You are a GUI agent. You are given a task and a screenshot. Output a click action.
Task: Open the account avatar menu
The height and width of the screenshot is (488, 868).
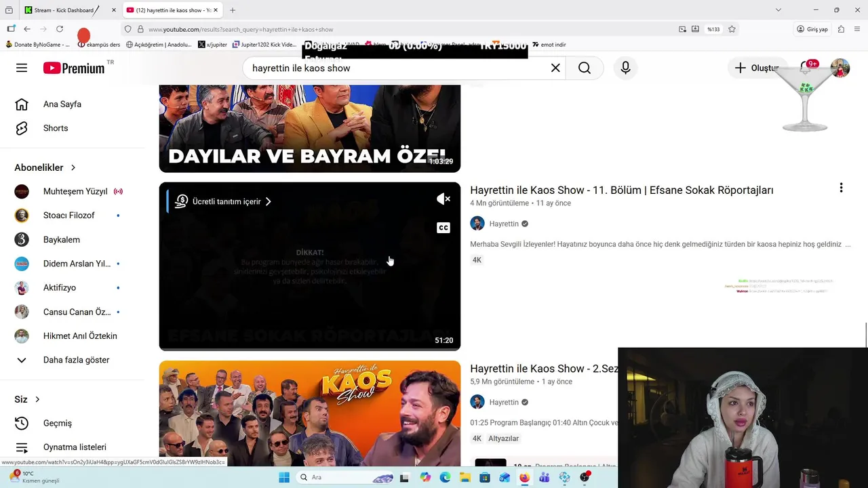[840, 68]
